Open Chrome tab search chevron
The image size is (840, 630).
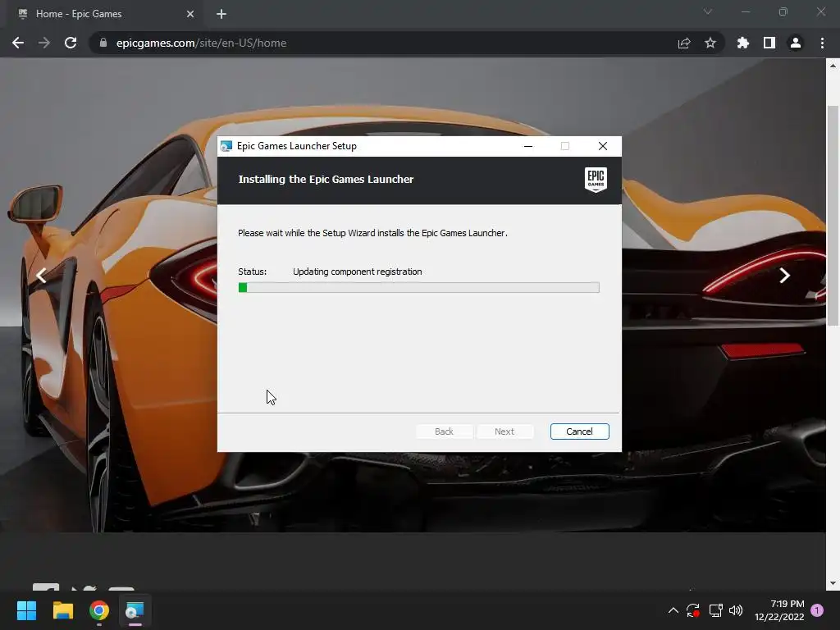pyautogui.click(x=708, y=11)
